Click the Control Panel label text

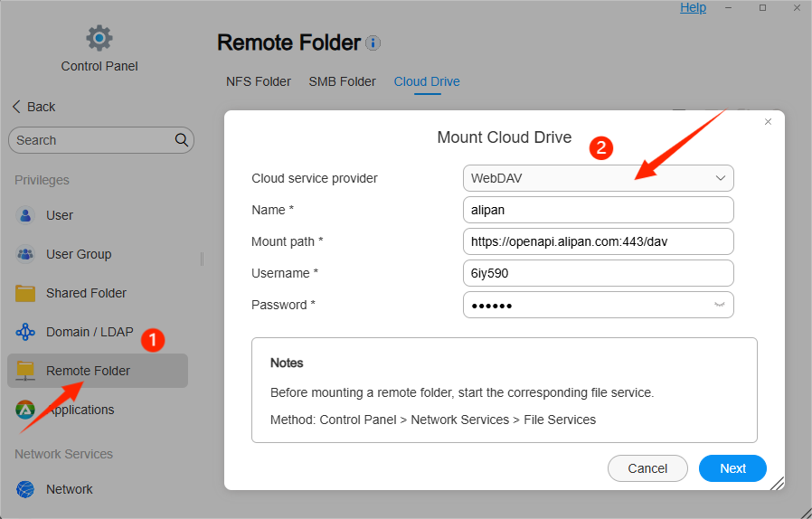99,66
